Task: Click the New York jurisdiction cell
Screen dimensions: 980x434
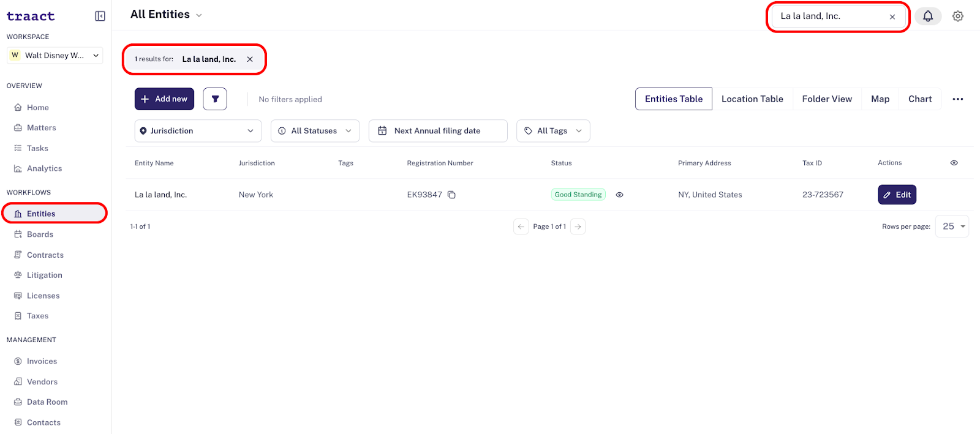Action: tap(256, 195)
